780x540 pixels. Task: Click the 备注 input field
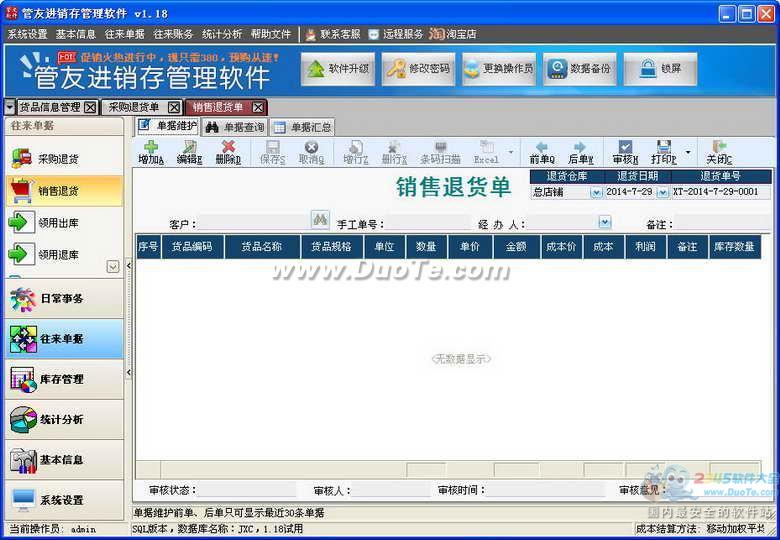click(723, 222)
